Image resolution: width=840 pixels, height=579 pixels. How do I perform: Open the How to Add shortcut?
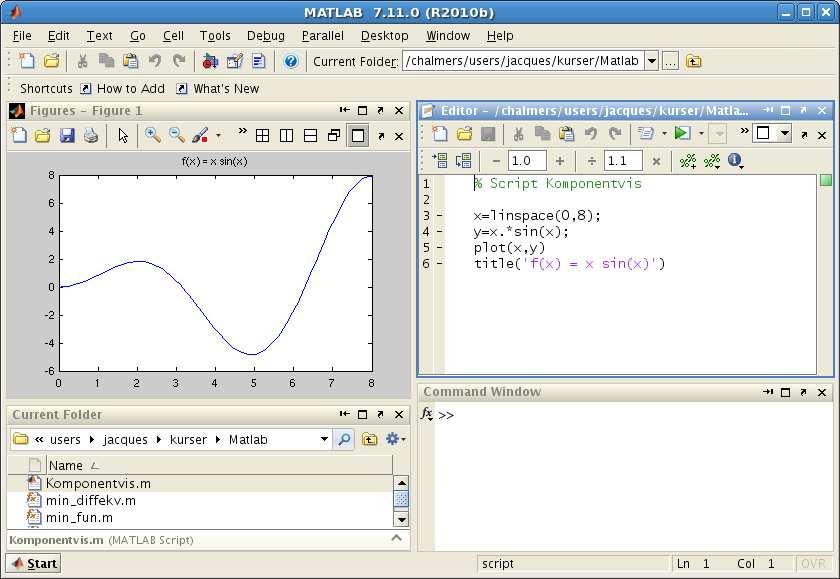point(123,88)
